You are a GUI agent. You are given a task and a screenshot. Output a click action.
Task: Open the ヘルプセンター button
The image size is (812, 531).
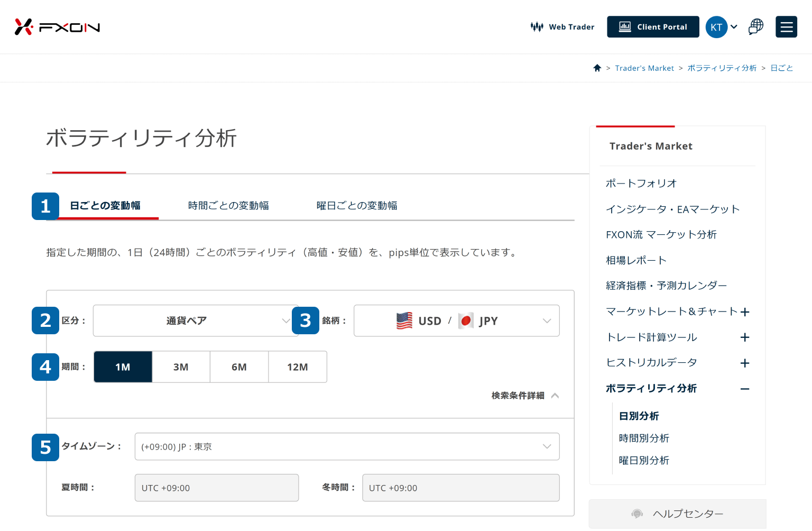click(678, 514)
